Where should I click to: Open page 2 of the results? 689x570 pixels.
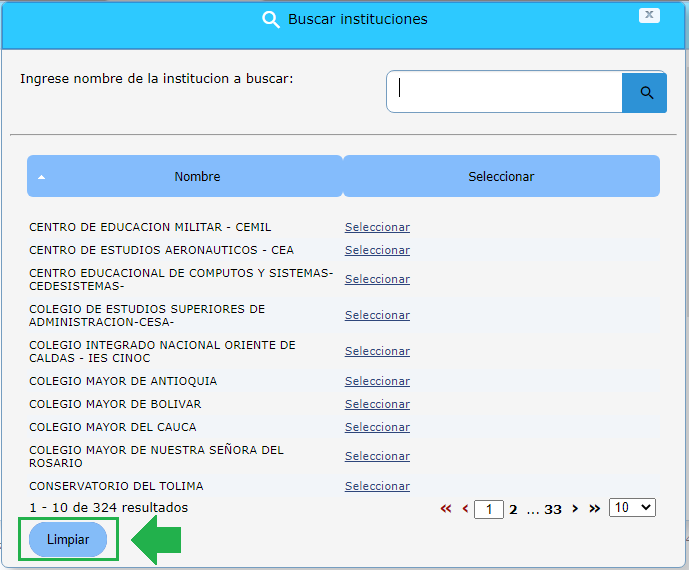pos(513,509)
